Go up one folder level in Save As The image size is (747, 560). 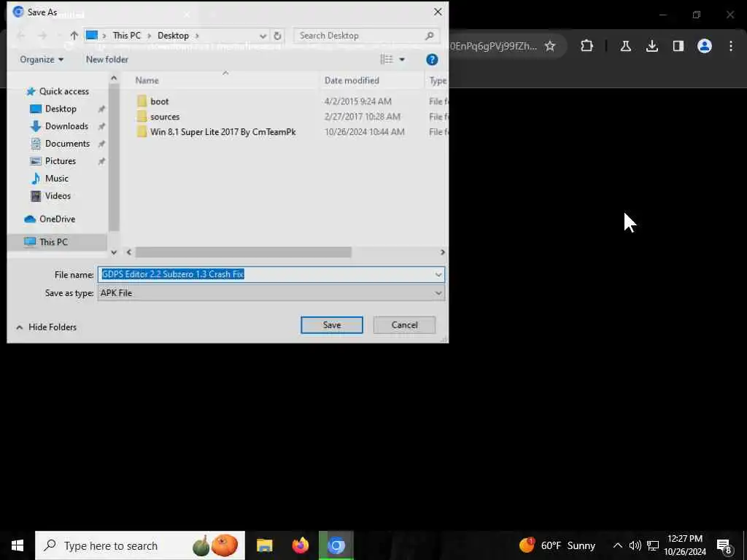tap(74, 36)
